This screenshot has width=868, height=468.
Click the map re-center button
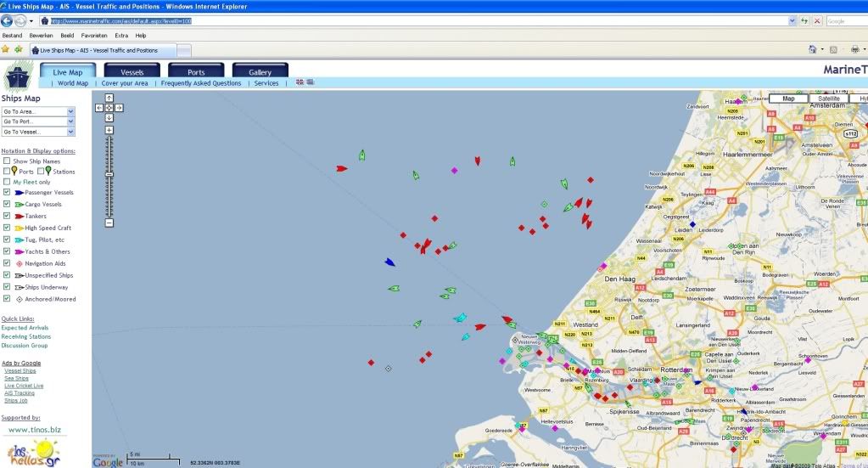point(109,108)
